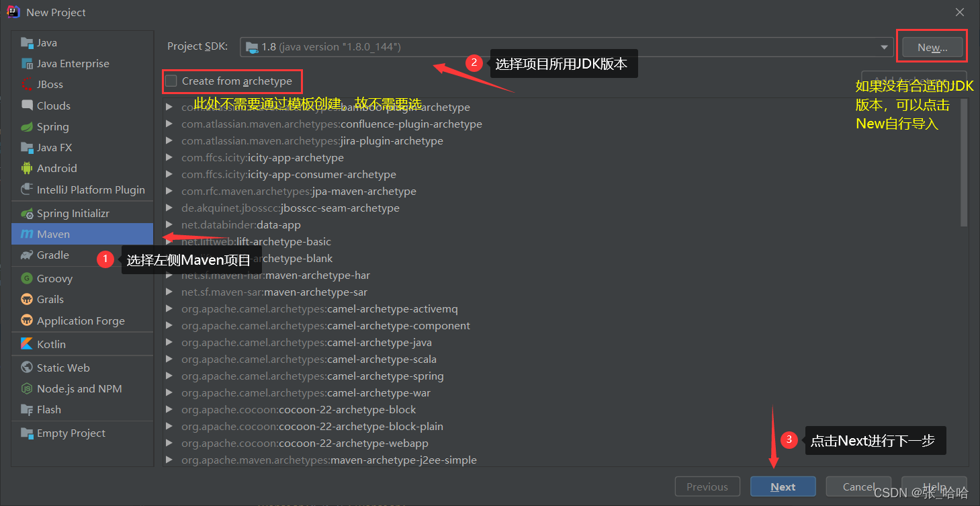Click the Java Enterprise icon
The height and width of the screenshot is (506, 980).
27,64
